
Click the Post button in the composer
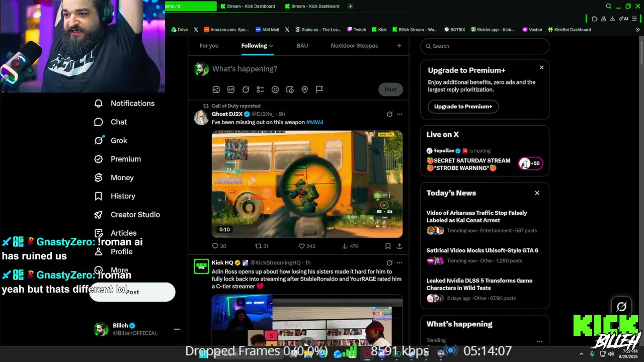point(390,89)
